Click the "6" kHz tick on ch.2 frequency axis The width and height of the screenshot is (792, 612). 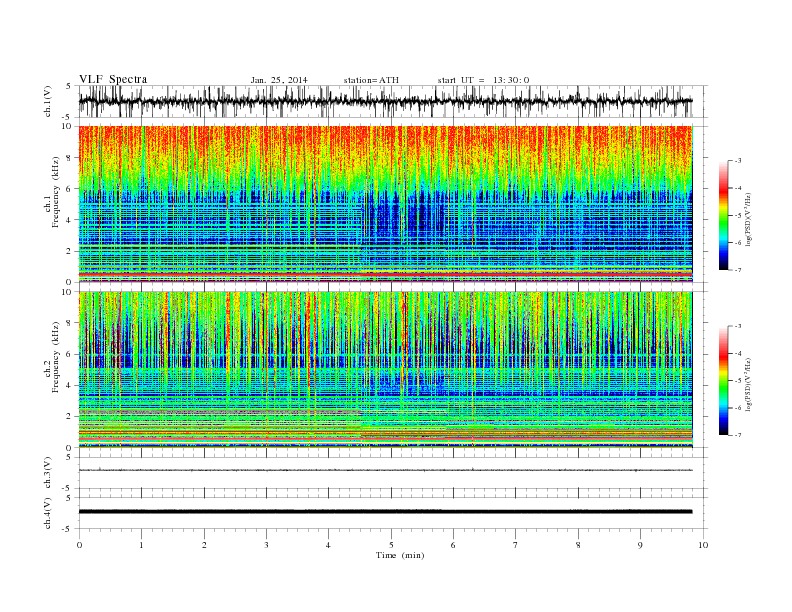[x=70, y=354]
